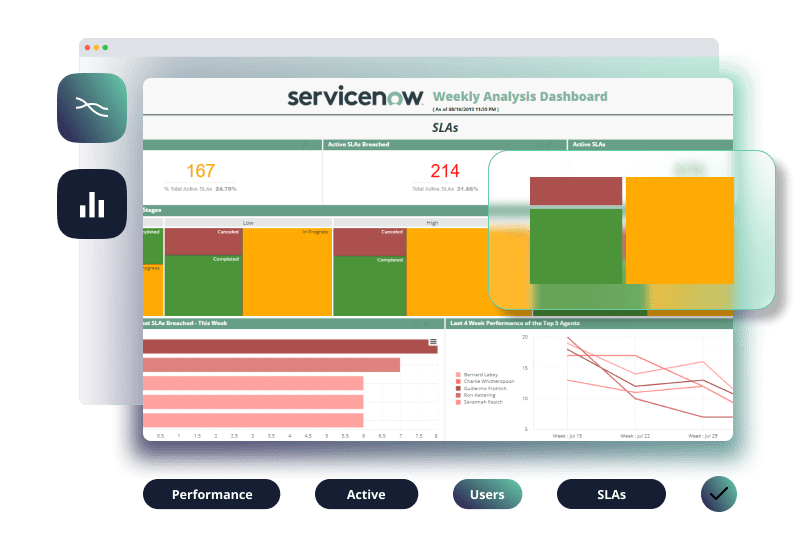
Task: Click Last 4 Week Performance of Top 5 Agents header
Action: click(x=589, y=323)
